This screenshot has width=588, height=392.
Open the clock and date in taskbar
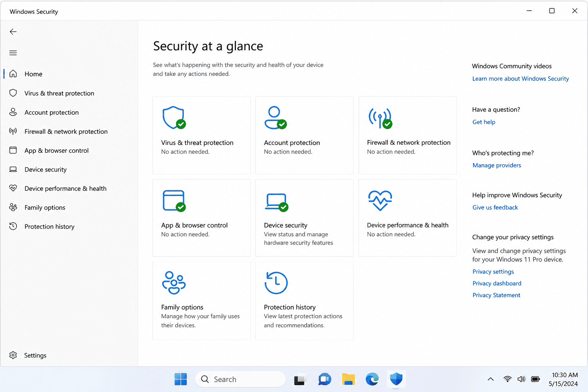[563, 379]
